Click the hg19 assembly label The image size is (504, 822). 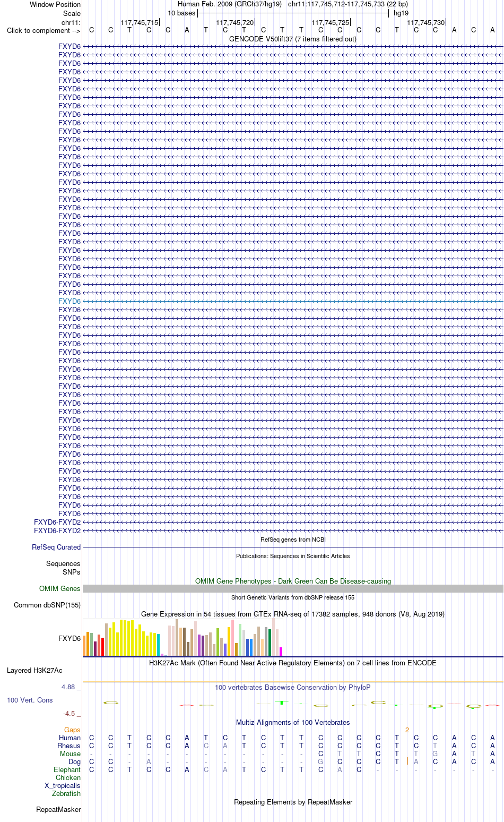pyautogui.click(x=401, y=13)
